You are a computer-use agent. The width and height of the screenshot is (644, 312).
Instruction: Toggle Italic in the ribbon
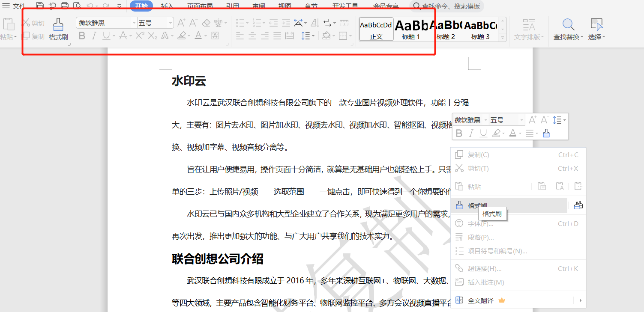[94, 36]
